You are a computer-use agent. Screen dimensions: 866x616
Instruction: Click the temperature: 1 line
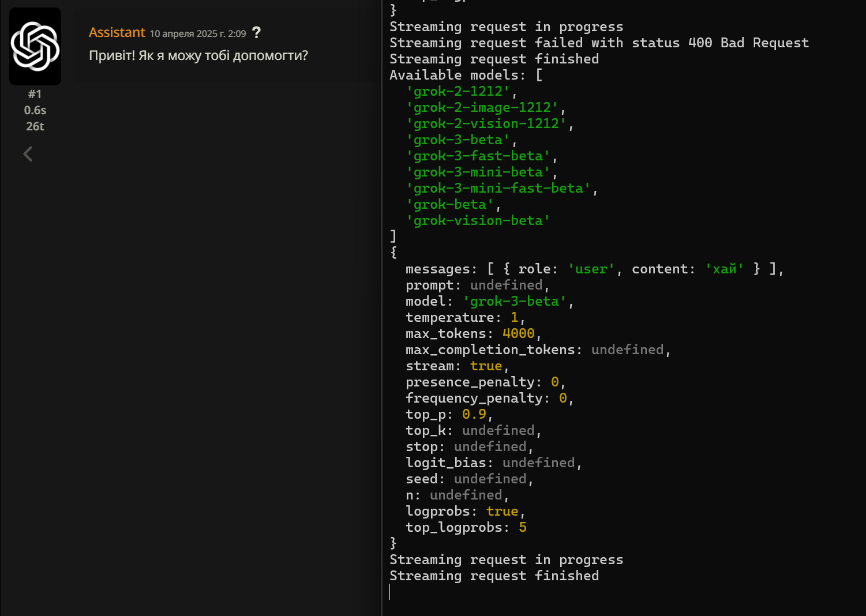(466, 317)
